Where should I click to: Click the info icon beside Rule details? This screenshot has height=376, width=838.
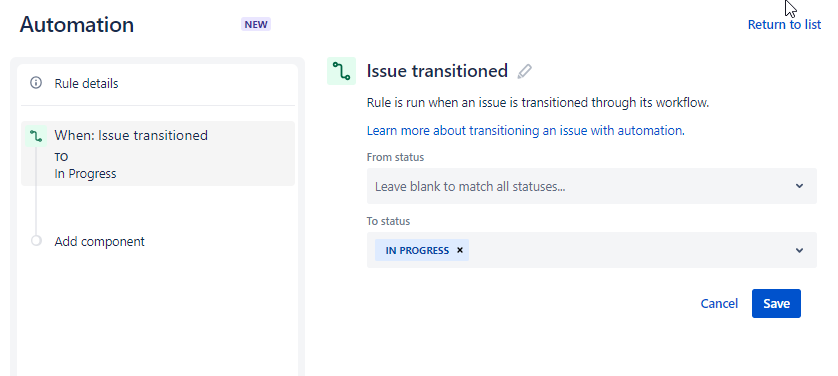(x=36, y=83)
